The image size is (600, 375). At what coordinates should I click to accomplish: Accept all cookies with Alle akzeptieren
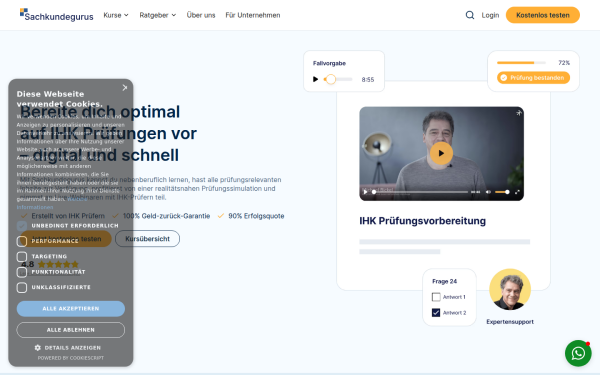tap(71, 308)
